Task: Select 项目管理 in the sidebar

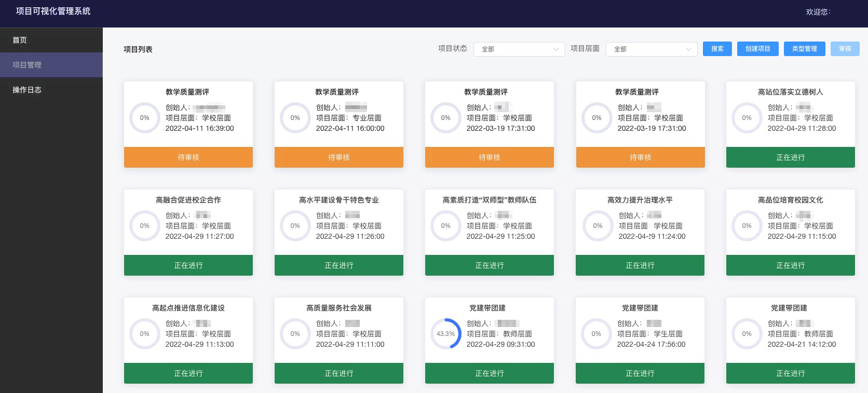Action: [x=27, y=65]
